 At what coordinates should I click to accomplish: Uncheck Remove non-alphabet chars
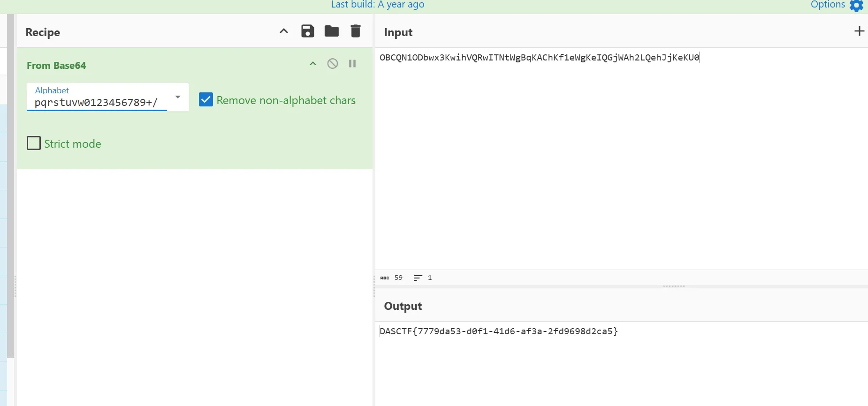[x=206, y=100]
